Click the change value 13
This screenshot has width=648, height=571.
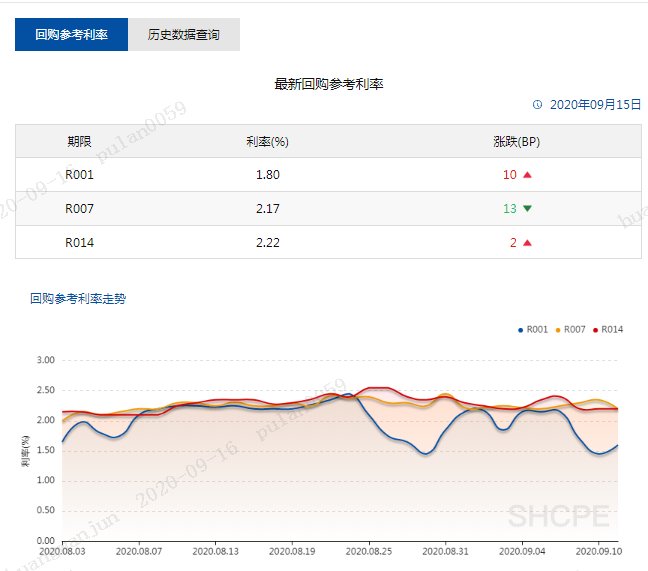click(x=510, y=208)
